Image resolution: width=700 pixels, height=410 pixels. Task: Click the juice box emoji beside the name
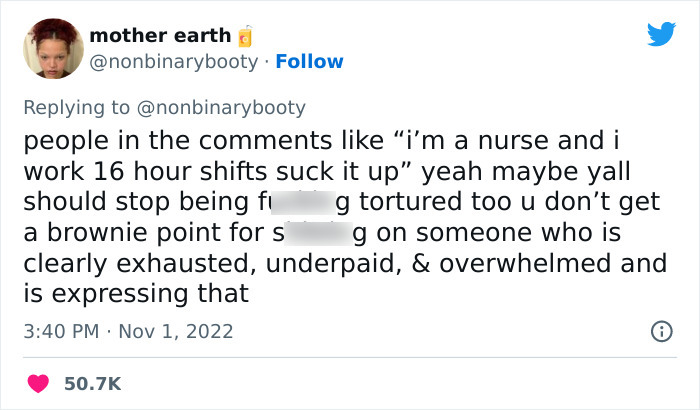[x=244, y=36]
